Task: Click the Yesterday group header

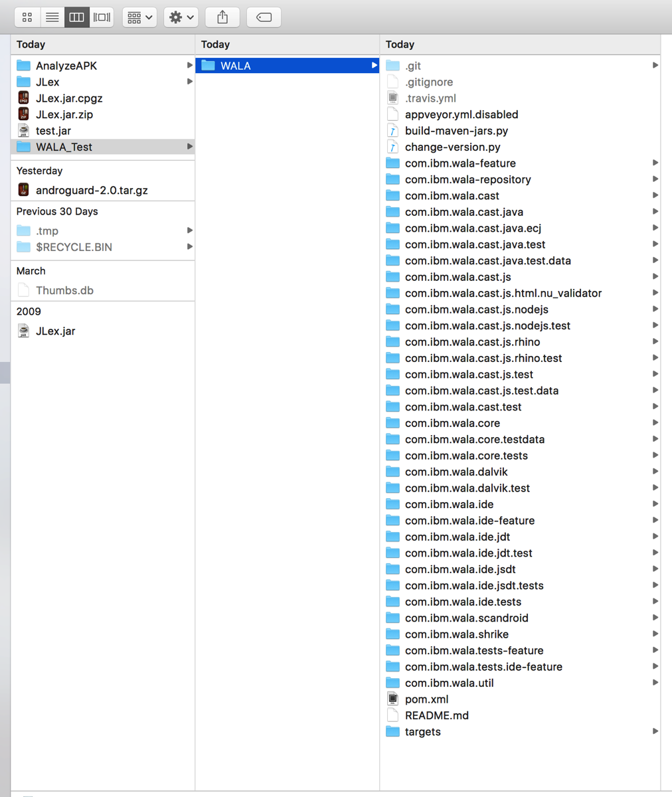Action: pos(40,171)
